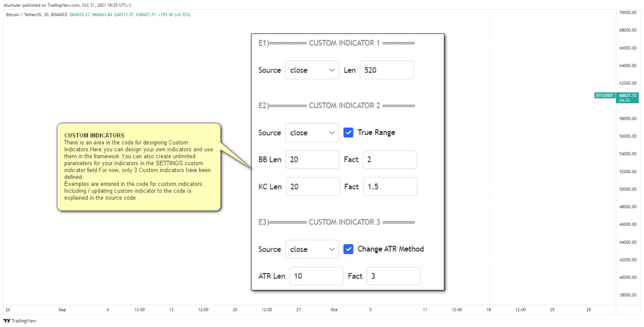The height and width of the screenshot is (327, 644).
Task: Click the TradingView wordmark link
Action: [x=24, y=321]
